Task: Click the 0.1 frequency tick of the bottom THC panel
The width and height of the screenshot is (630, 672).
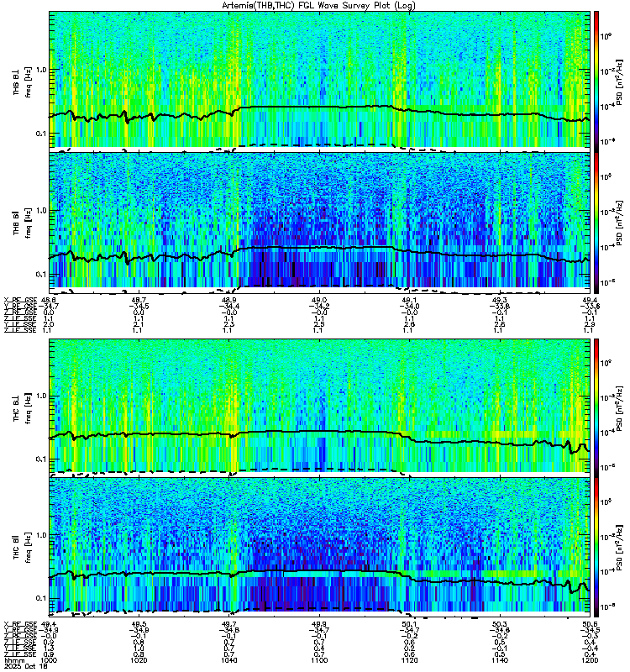Action: point(41,598)
